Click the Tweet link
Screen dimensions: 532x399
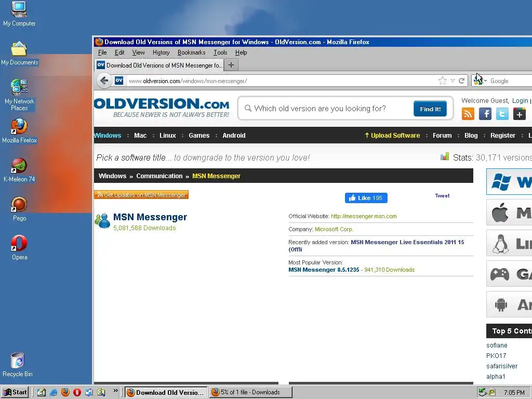point(442,196)
